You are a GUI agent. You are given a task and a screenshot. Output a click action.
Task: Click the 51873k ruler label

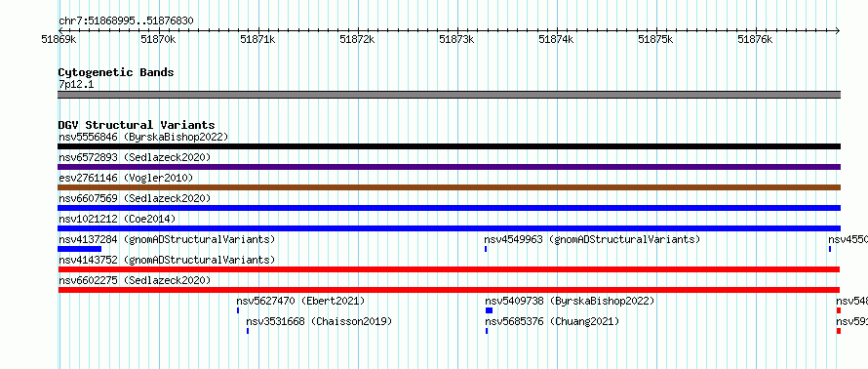click(456, 39)
